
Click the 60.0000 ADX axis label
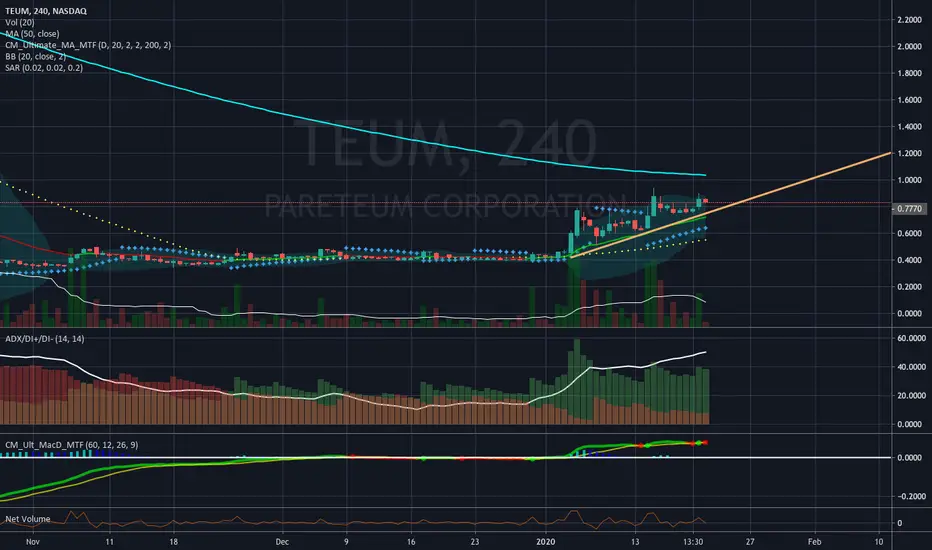click(x=911, y=338)
